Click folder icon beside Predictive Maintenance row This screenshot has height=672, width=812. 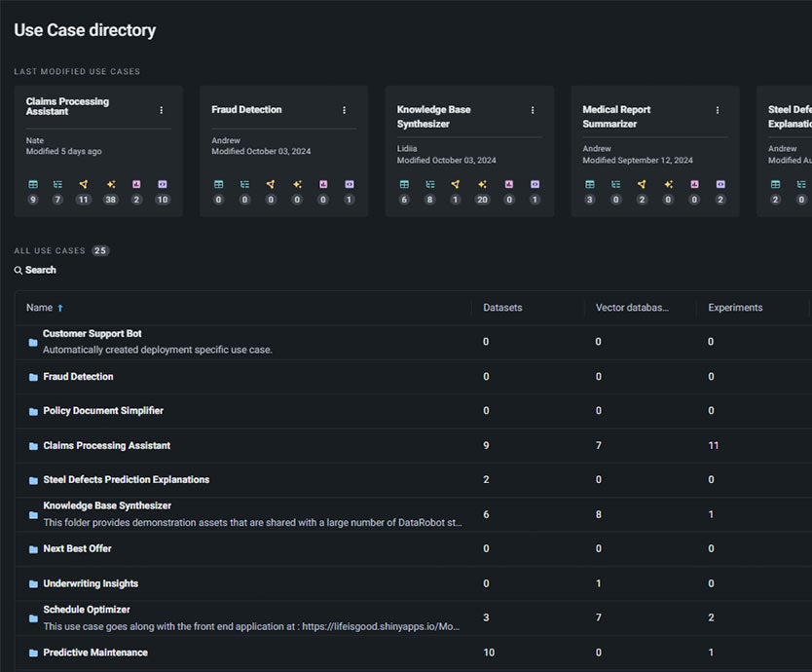pos(33,653)
